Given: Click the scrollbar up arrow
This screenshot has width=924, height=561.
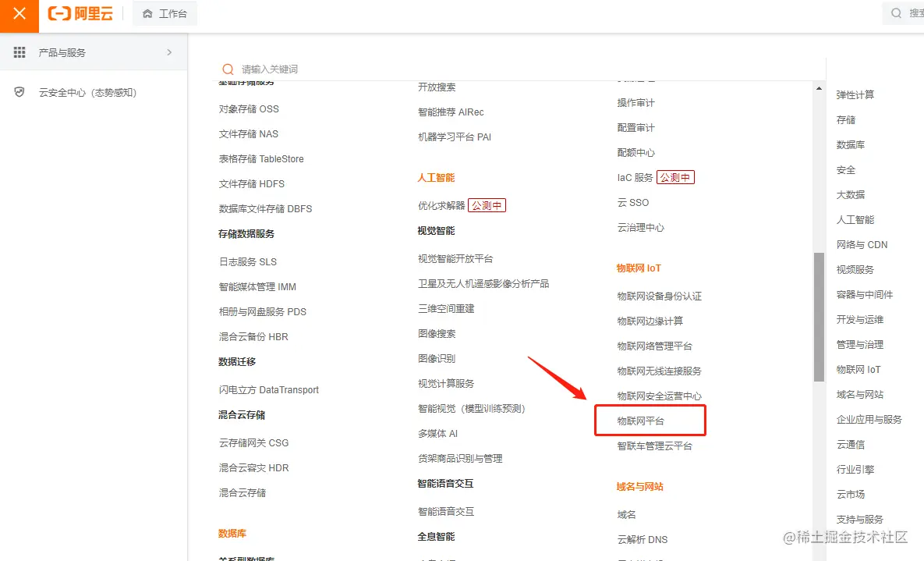Looking at the screenshot, I should [819, 88].
